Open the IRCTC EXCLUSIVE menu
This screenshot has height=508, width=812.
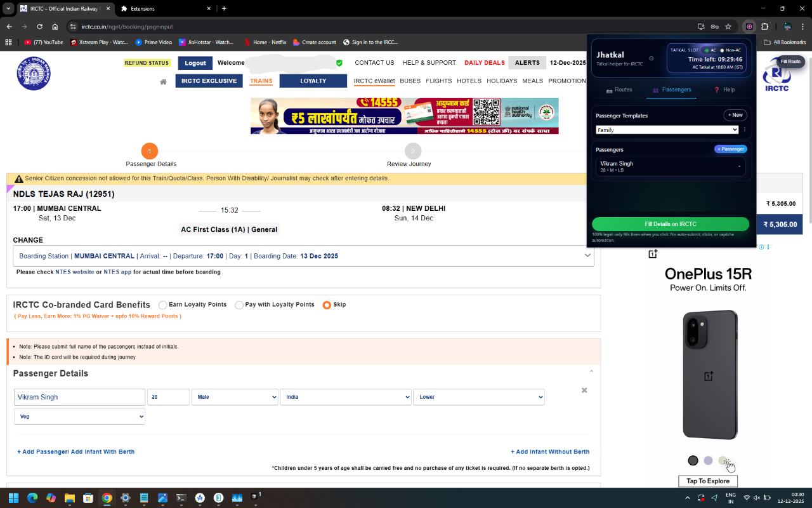tap(209, 81)
